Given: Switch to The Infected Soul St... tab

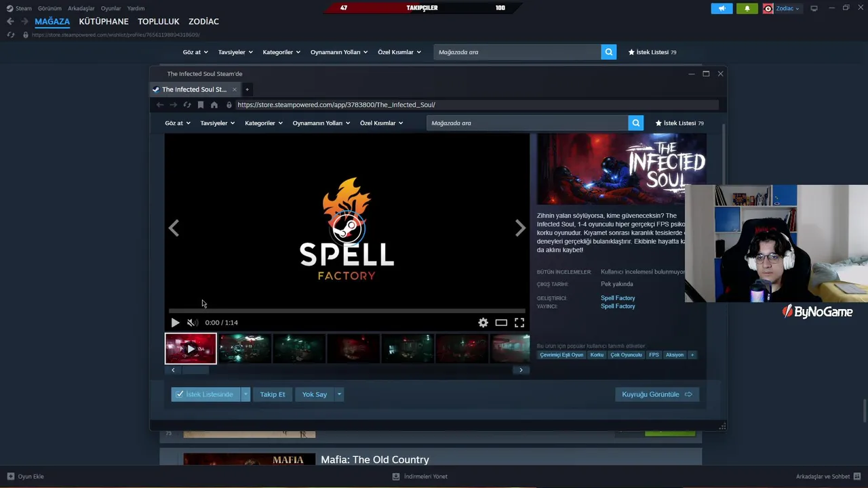Looking at the screenshot, I should point(194,89).
